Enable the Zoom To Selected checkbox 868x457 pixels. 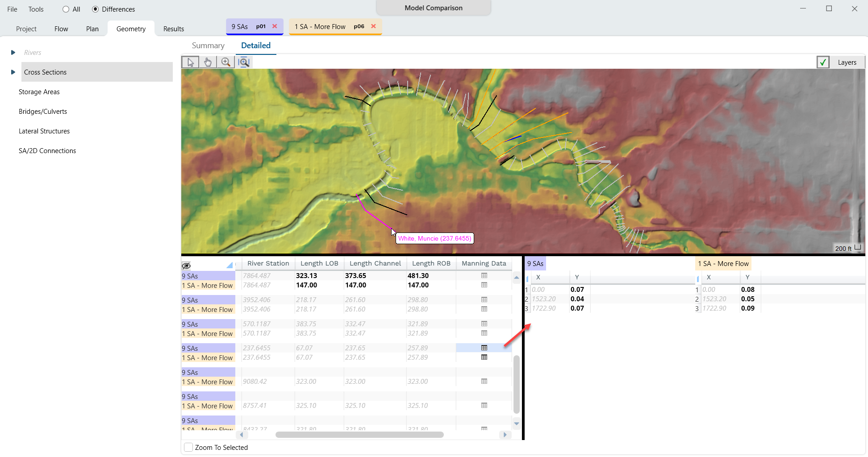(189, 447)
